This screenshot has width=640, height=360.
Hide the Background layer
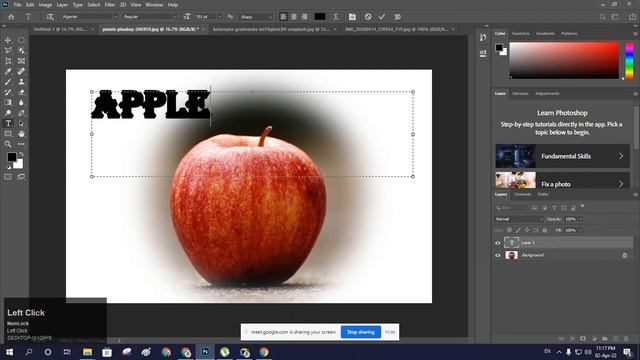(498, 256)
